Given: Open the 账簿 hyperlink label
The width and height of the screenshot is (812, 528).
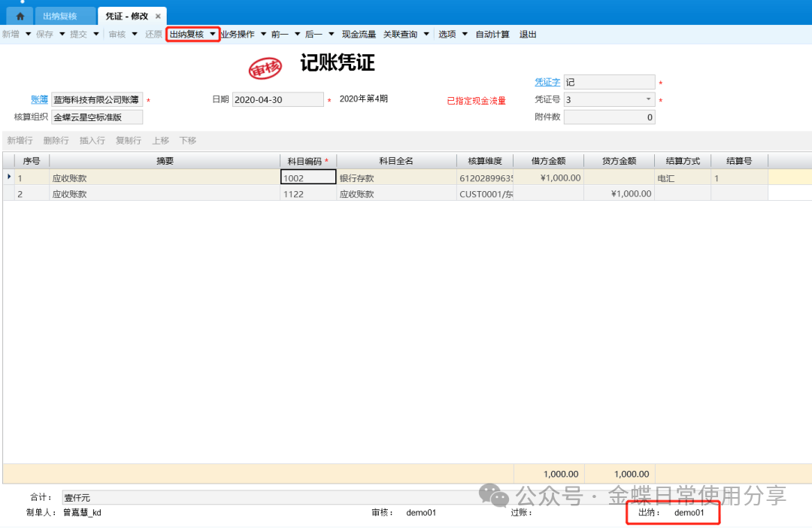Looking at the screenshot, I should point(39,99).
